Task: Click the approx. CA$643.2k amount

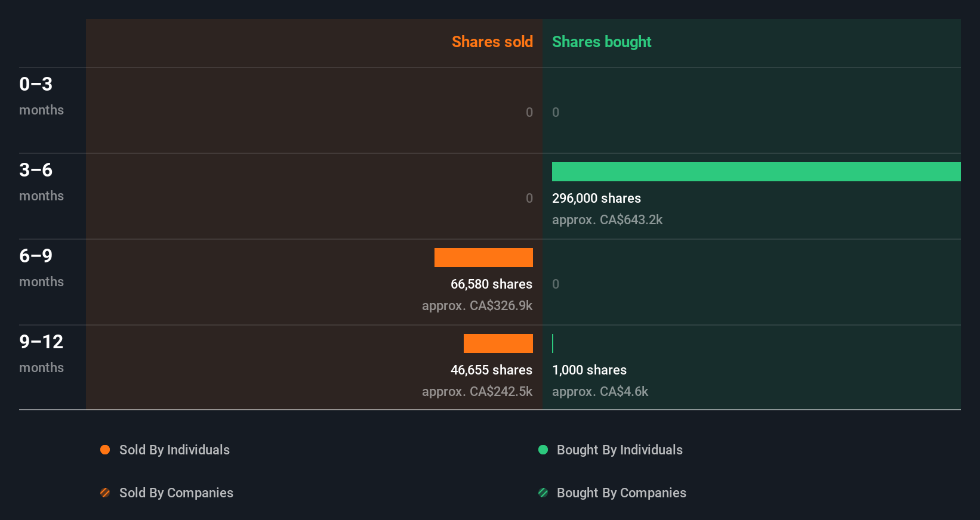Action: coord(607,220)
